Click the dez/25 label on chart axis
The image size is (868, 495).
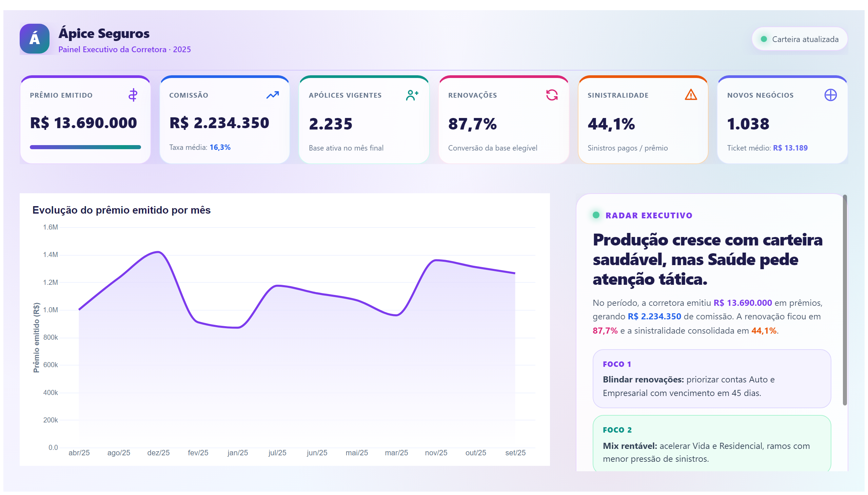coord(158,453)
